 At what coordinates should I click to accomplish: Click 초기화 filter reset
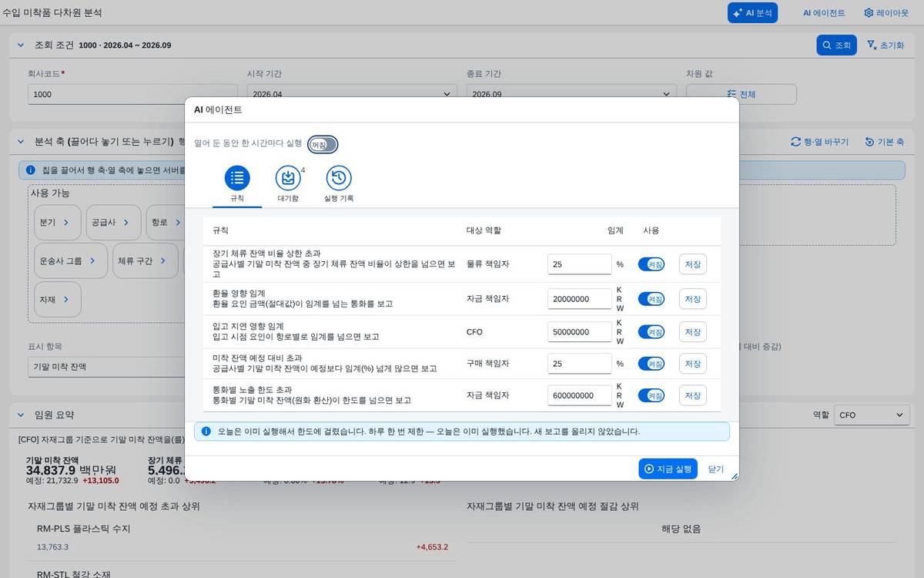885,45
